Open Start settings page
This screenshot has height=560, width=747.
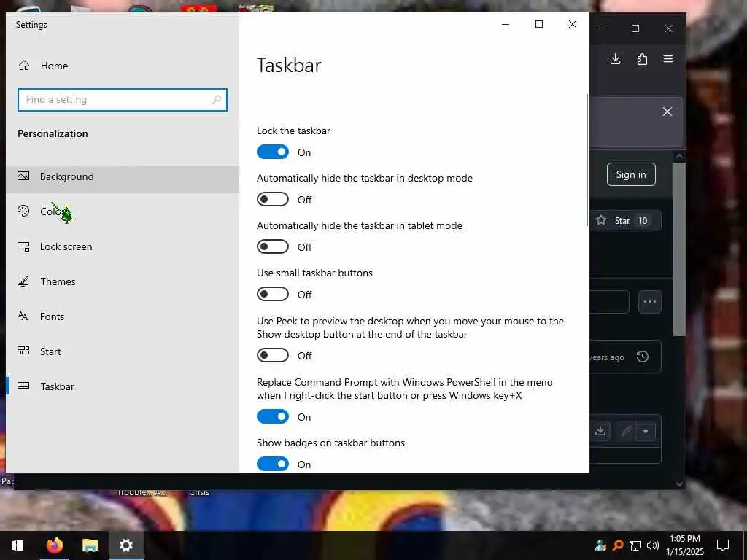click(x=123, y=351)
